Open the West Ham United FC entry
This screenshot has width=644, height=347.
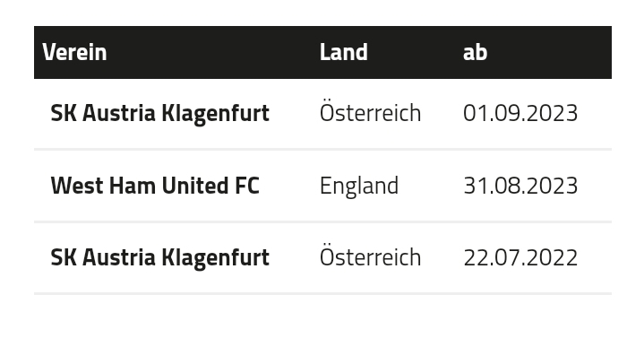(155, 186)
